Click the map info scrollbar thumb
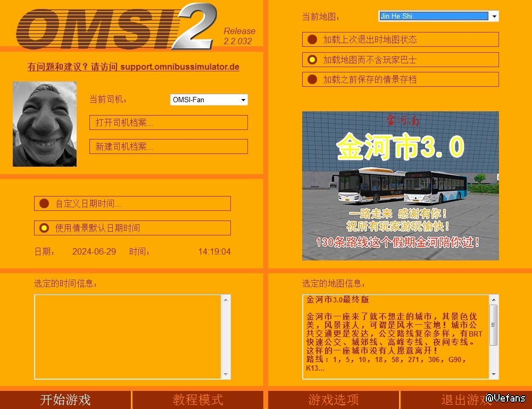Image resolution: width=532 pixels, height=409 pixels. [x=494, y=325]
